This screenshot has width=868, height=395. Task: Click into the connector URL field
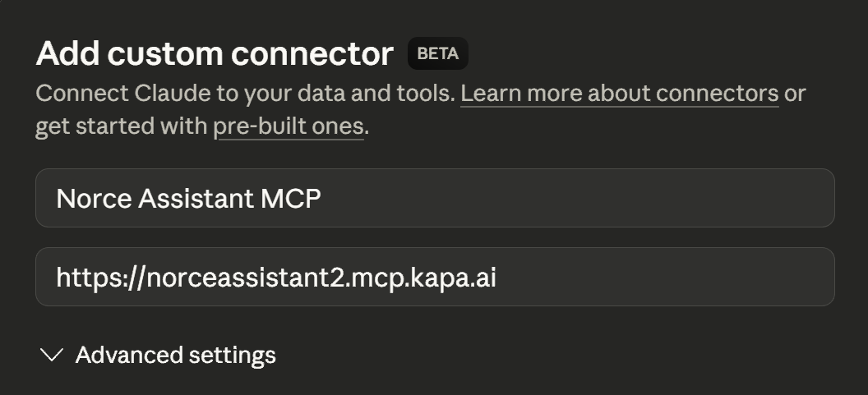click(x=435, y=278)
